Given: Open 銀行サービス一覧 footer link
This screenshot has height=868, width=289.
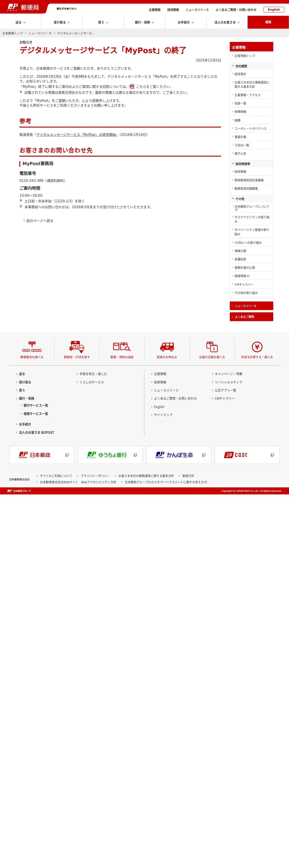Looking at the screenshot, I should tap(36, 405).
